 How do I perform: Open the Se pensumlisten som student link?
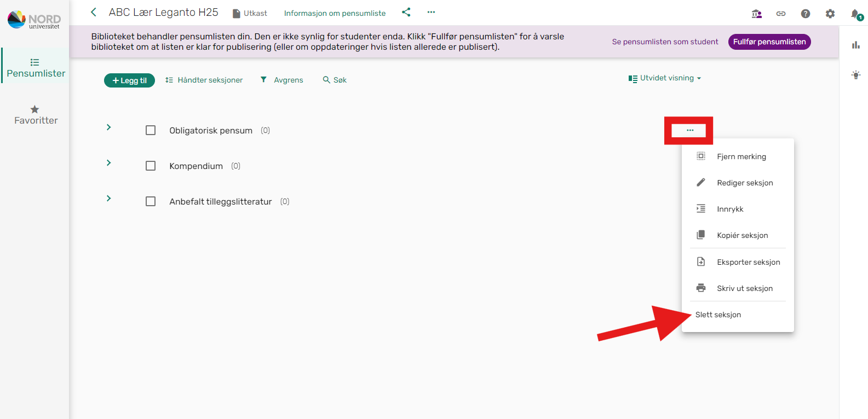click(x=665, y=42)
